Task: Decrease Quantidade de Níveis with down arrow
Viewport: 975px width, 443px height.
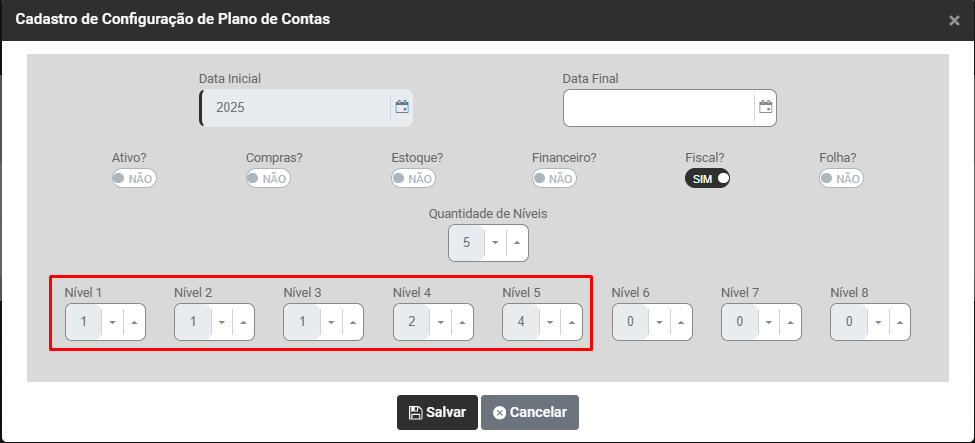Action: (x=495, y=243)
